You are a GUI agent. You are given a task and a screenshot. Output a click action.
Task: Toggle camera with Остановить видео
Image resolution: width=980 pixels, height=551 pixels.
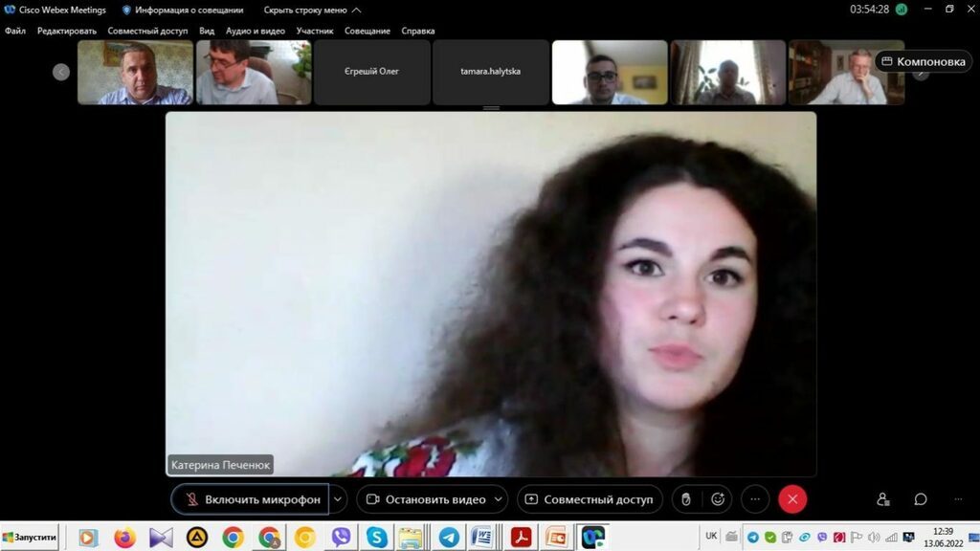(425, 499)
